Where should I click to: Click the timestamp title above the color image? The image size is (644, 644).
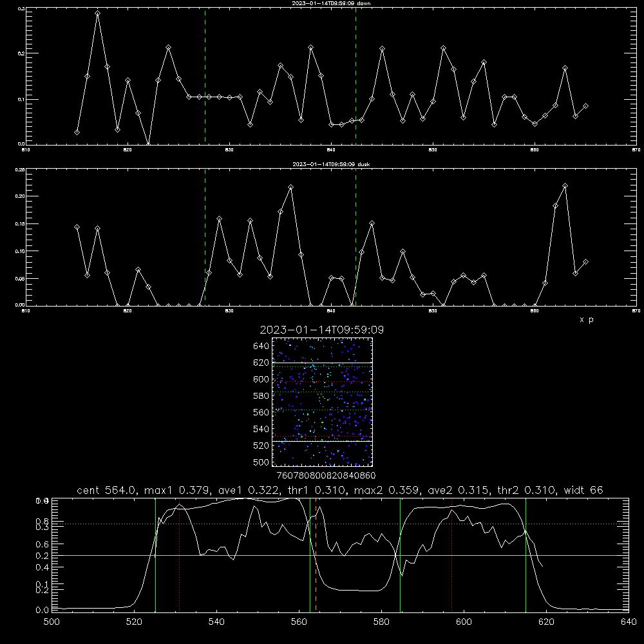(322, 330)
